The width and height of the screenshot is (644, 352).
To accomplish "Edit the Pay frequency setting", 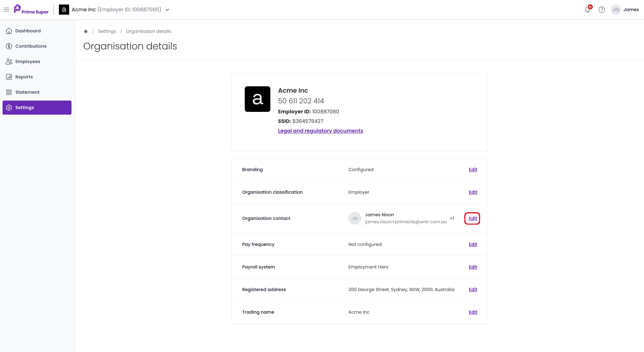I will [473, 244].
